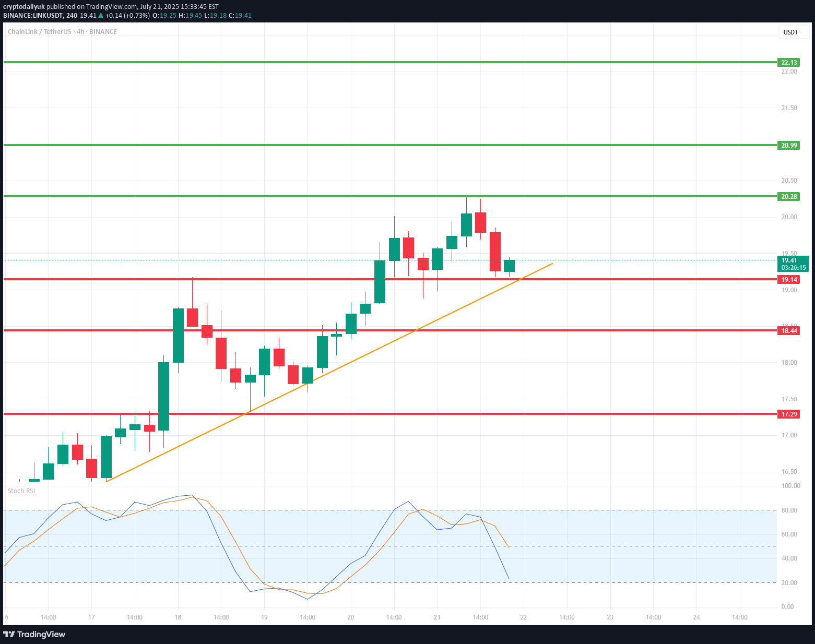Click date label 19 on time axis
The width and height of the screenshot is (815, 644).
point(264,617)
